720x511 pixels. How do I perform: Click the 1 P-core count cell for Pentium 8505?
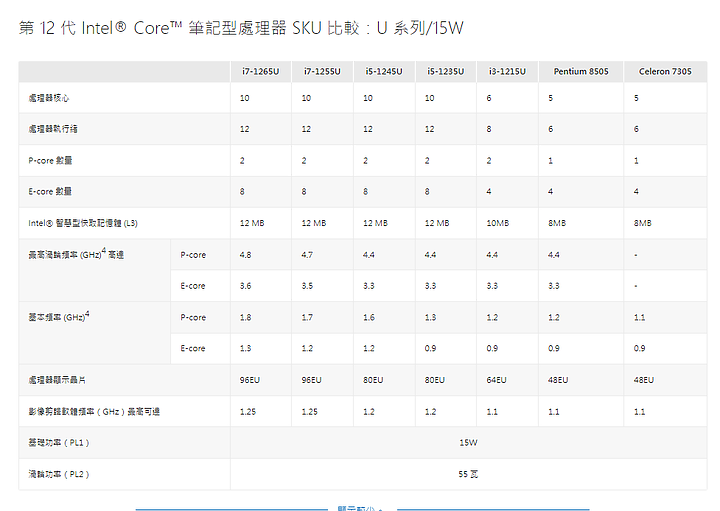(x=551, y=161)
